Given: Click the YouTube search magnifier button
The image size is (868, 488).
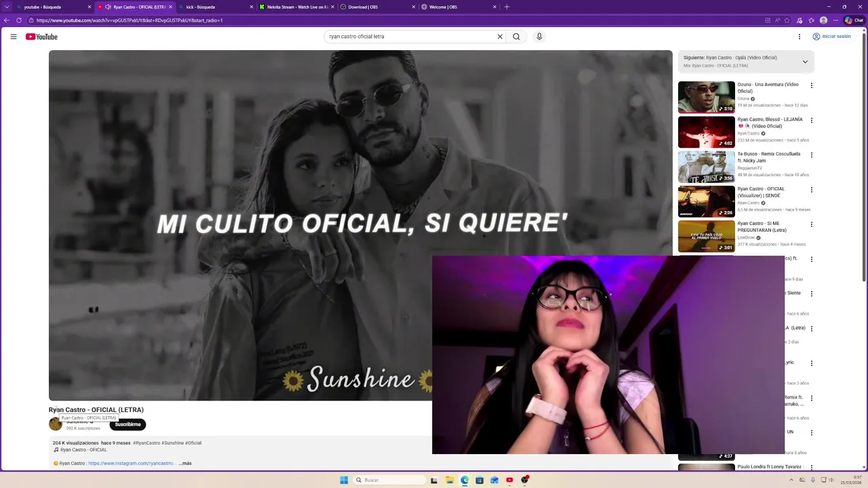Looking at the screenshot, I should 516,37.
